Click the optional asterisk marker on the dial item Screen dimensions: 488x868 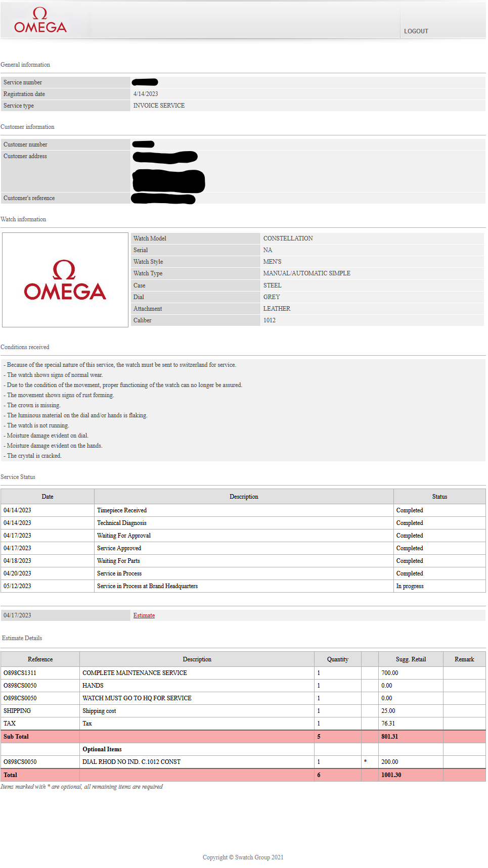click(x=365, y=762)
